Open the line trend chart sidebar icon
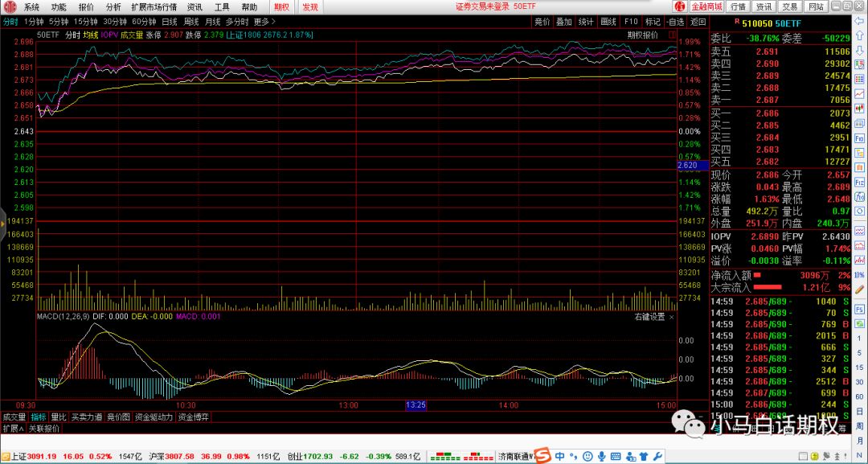The image size is (868, 464). point(860,94)
